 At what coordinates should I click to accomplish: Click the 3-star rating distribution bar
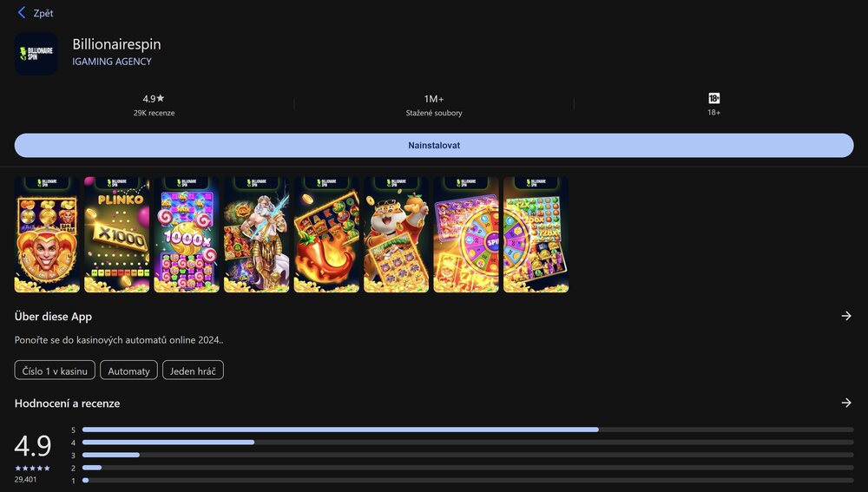468,455
